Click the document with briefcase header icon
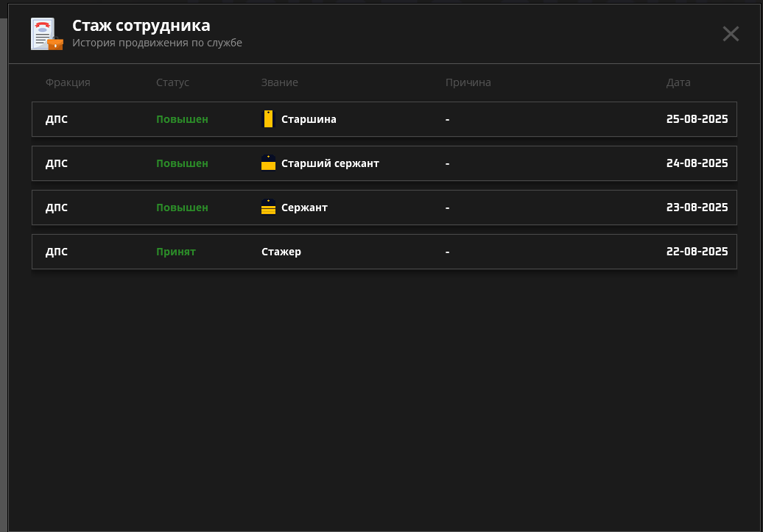Screen dimensions: 763x532 [46, 34]
